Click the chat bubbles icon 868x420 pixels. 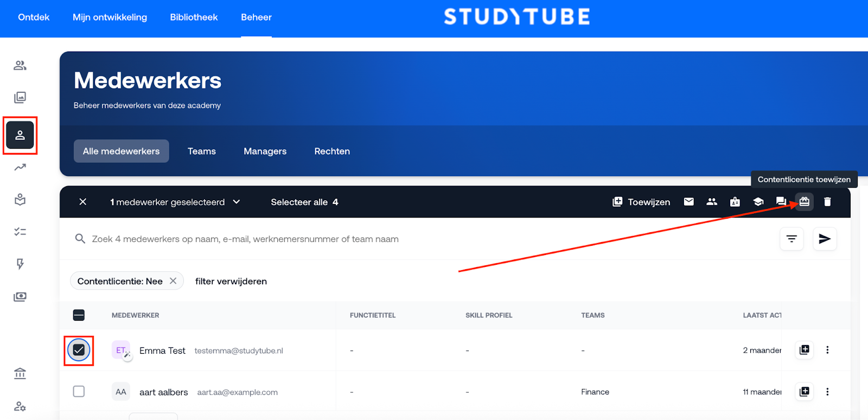(781, 202)
